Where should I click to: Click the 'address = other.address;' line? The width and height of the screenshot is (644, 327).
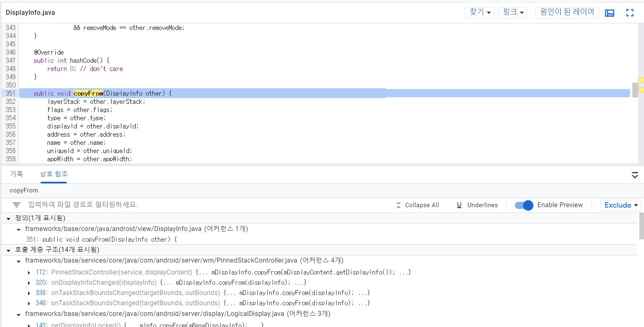86,135
